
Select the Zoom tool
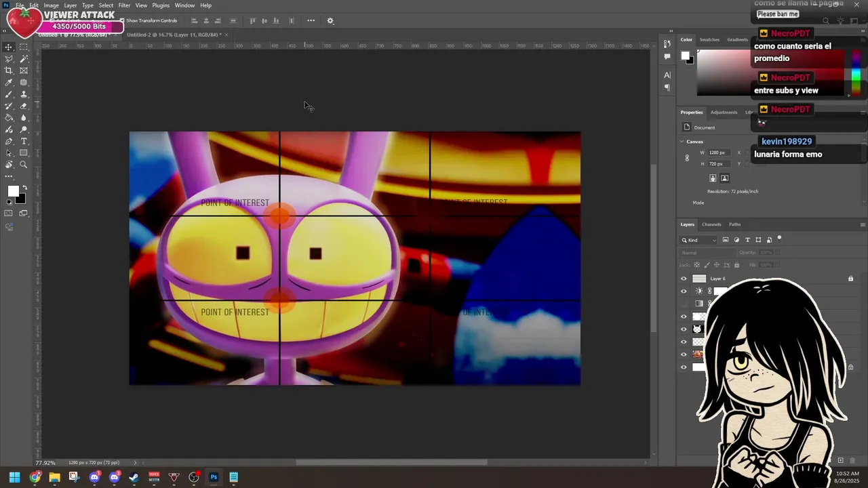tap(24, 165)
